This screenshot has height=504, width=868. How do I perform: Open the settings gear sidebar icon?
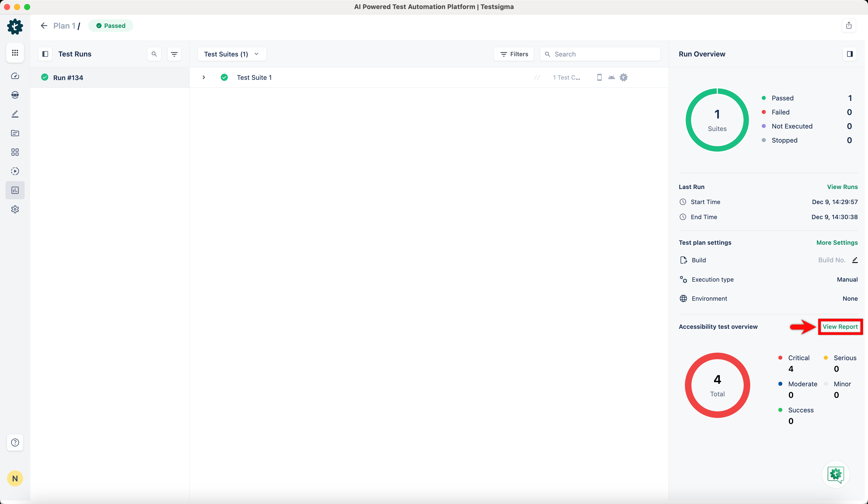tap(15, 209)
